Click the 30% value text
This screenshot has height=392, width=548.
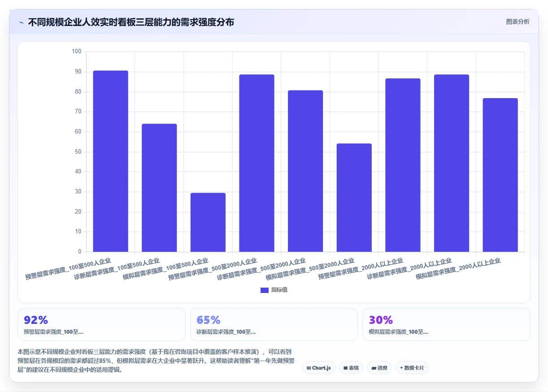click(381, 320)
